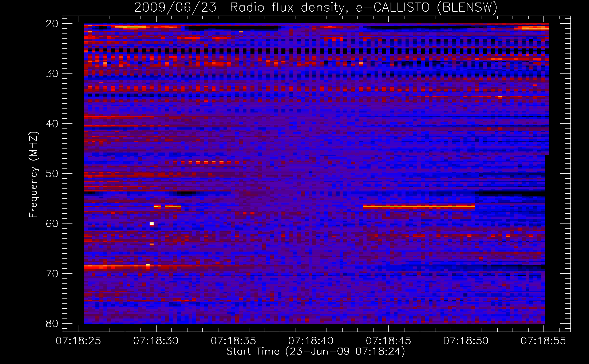Click the '50' frequency tick label
Image resolution: width=589 pixels, height=364 pixels.
click(52, 174)
